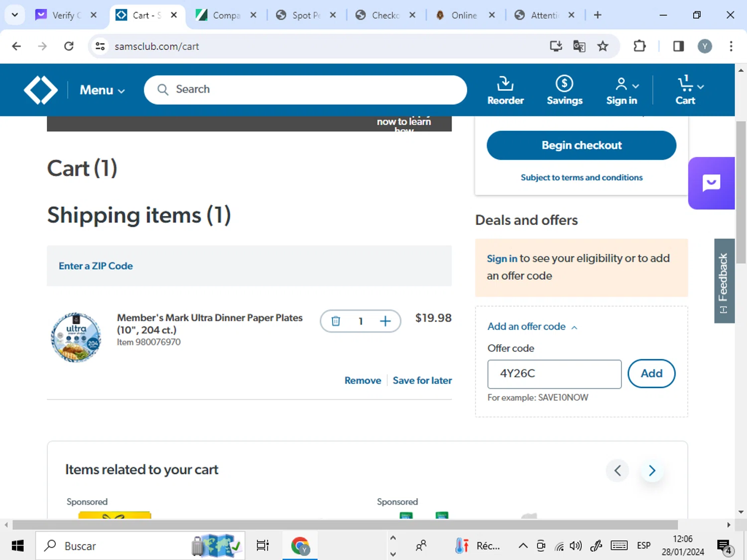Open Task View on the taskbar

tap(262, 546)
